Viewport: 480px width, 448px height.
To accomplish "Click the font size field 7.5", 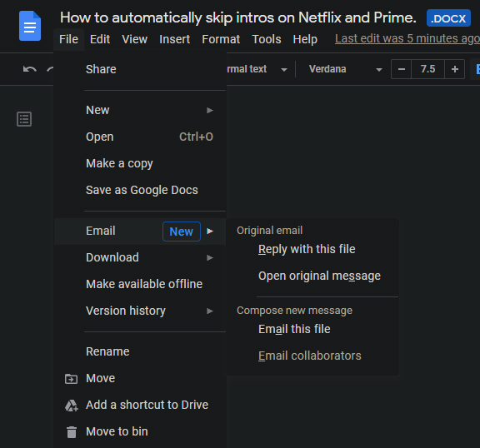I will [x=427, y=69].
